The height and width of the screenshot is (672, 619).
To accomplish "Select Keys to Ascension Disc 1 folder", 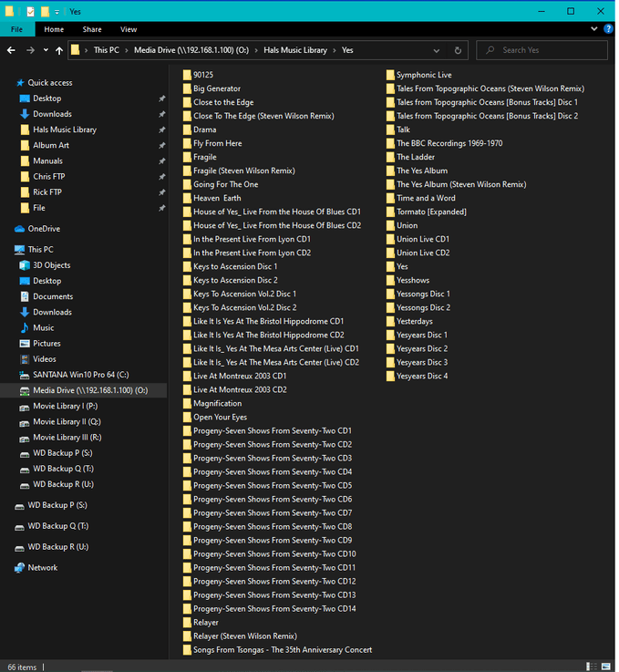I will tap(235, 266).
